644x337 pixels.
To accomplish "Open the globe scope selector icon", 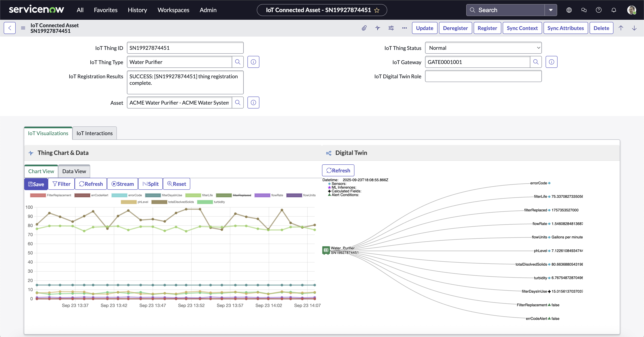I will tap(569, 10).
